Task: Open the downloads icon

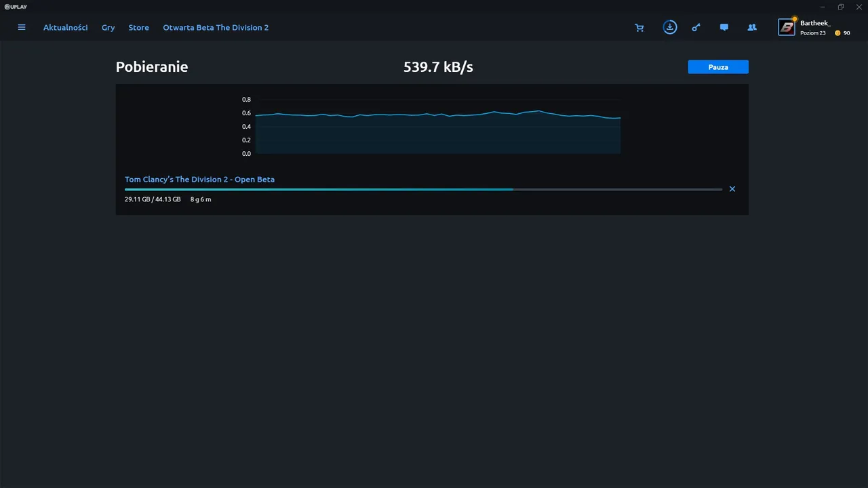Action: tap(670, 27)
